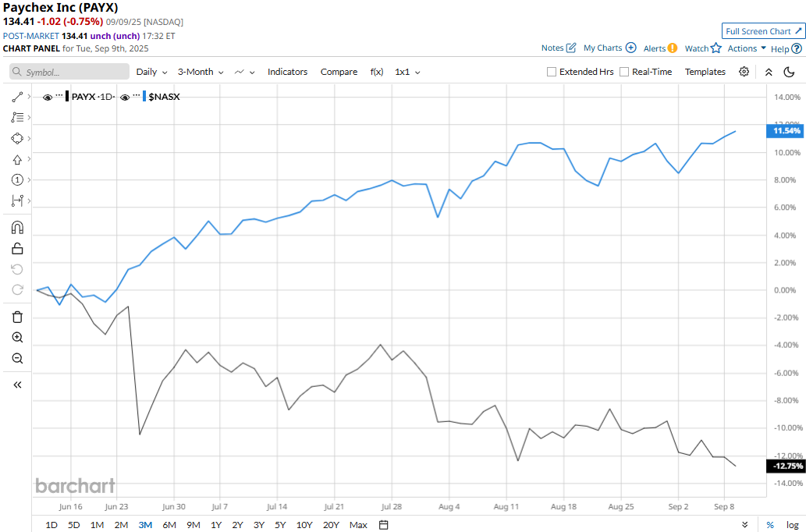This screenshot has width=806, height=532.
Task: Click the undo arrow icon
Action: click(x=17, y=269)
